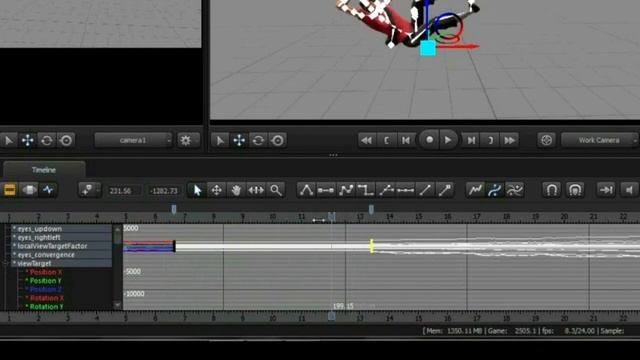The image size is (640, 360).
Task: Switch to the Motion Editor mode icon
Action: click(29, 190)
